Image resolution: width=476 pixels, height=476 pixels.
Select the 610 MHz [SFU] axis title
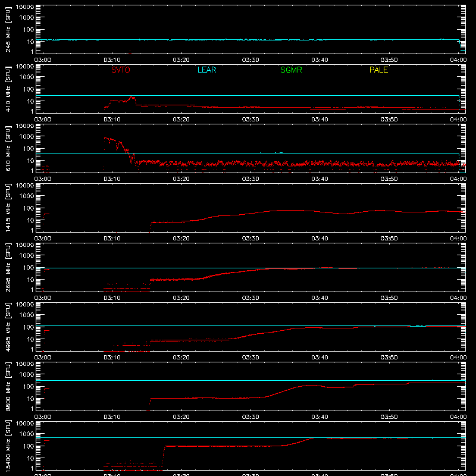pos(8,148)
